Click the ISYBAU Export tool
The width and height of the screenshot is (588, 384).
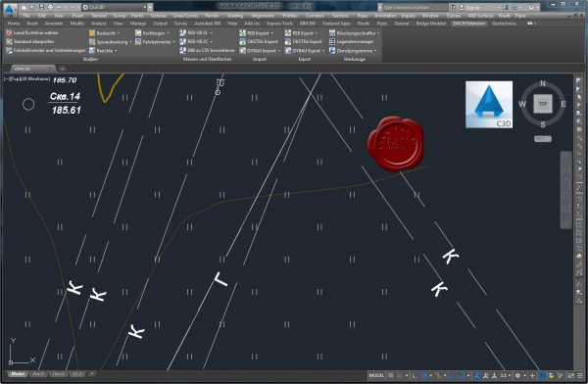coord(305,50)
